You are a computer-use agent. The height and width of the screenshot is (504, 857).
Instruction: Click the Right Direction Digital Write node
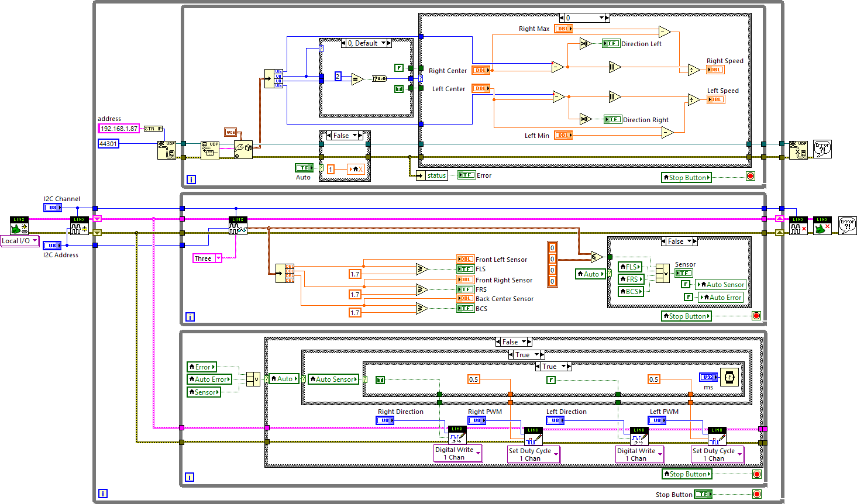[457, 436]
